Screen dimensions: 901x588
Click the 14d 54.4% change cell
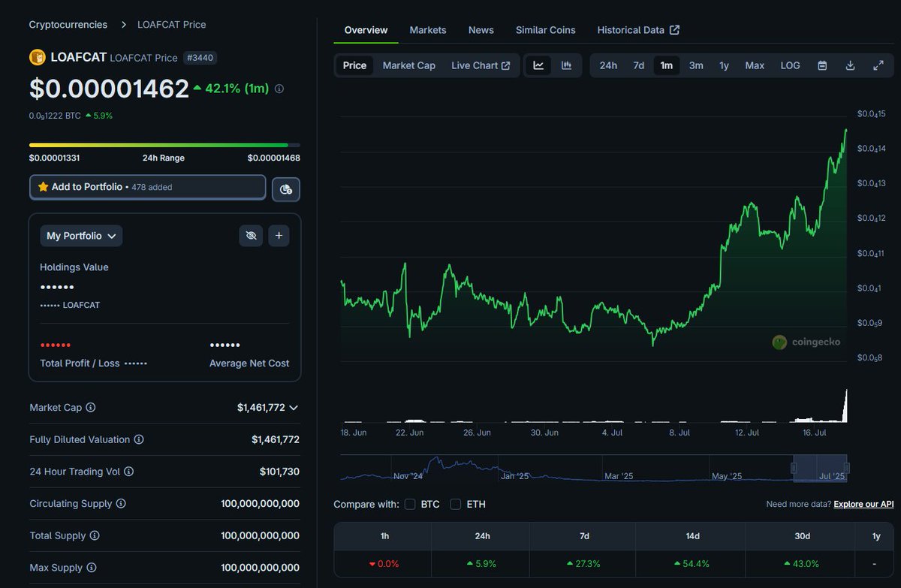pyautogui.click(x=692, y=564)
